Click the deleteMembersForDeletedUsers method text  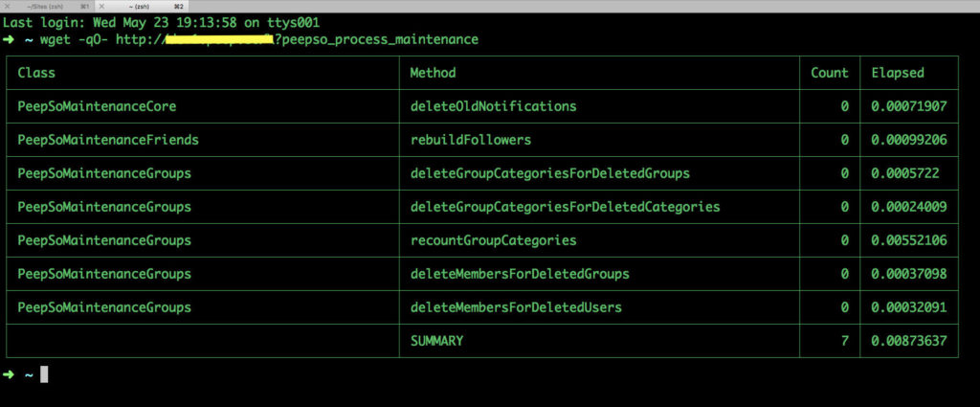(516, 307)
